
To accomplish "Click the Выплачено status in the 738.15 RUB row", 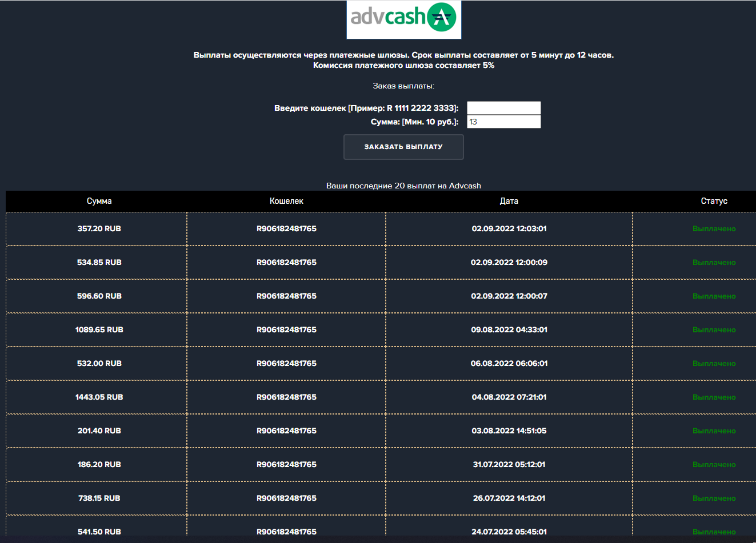I will [x=714, y=498].
